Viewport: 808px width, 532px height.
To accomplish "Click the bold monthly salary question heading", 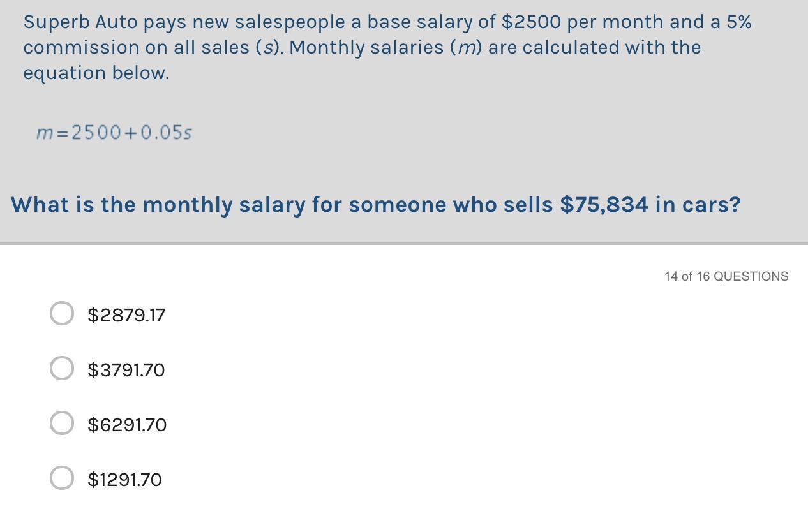I will (x=375, y=205).
